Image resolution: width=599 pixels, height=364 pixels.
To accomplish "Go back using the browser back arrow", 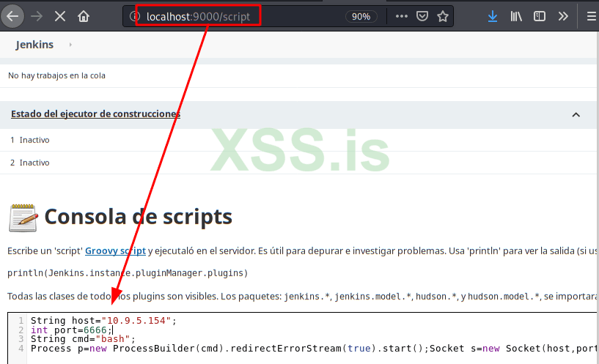I will tap(12, 16).
